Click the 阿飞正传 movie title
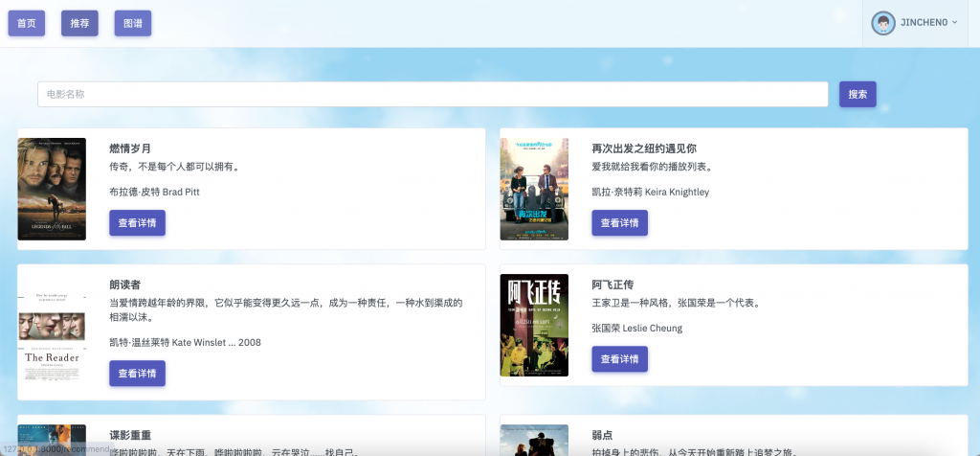980x456 pixels. (612, 285)
